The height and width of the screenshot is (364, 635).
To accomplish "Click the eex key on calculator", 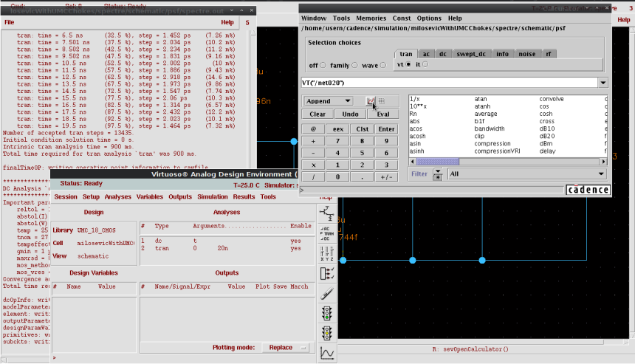I will coord(337,129).
